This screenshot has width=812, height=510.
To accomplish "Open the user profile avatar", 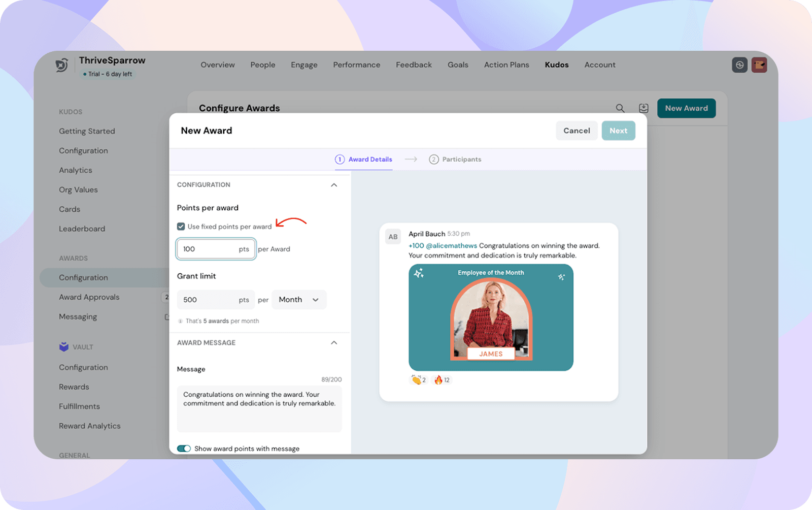I will (x=759, y=65).
